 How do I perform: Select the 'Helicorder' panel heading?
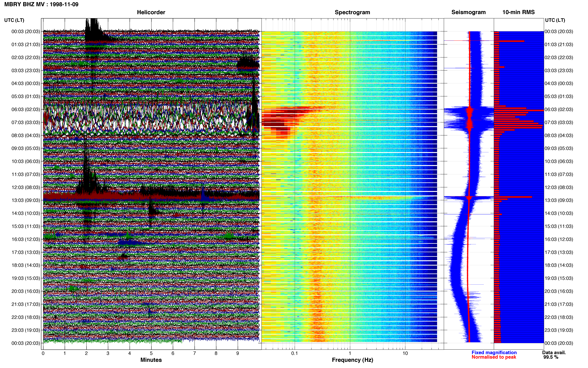click(x=151, y=12)
